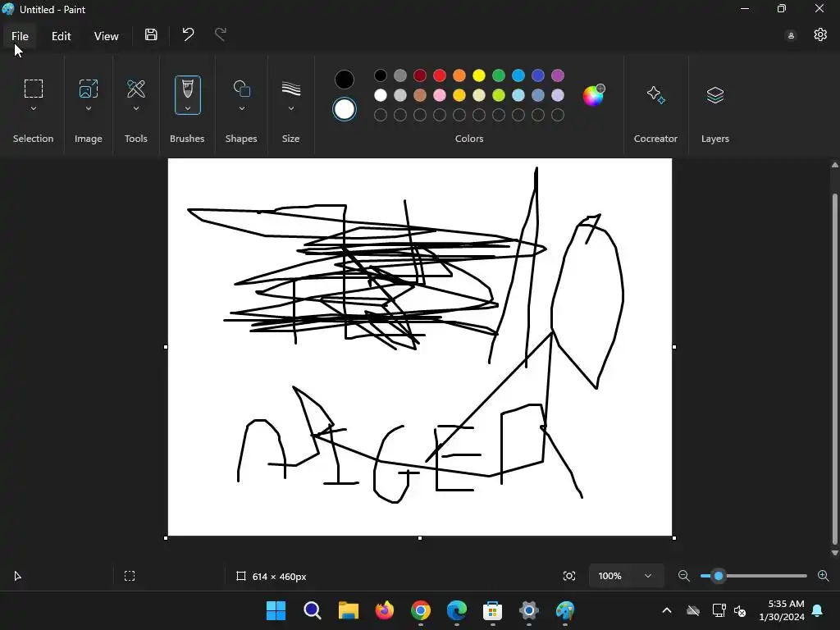Open the Image tools icon

pos(89,89)
